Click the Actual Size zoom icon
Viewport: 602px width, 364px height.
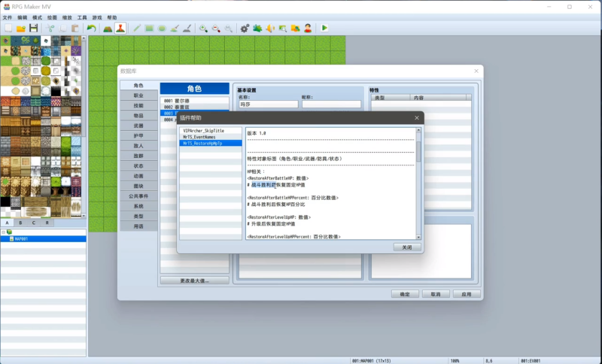tap(229, 28)
